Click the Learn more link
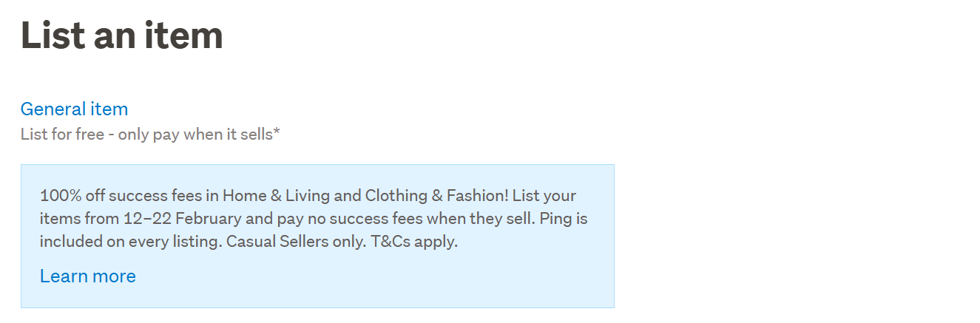The image size is (980, 323). pos(87,276)
